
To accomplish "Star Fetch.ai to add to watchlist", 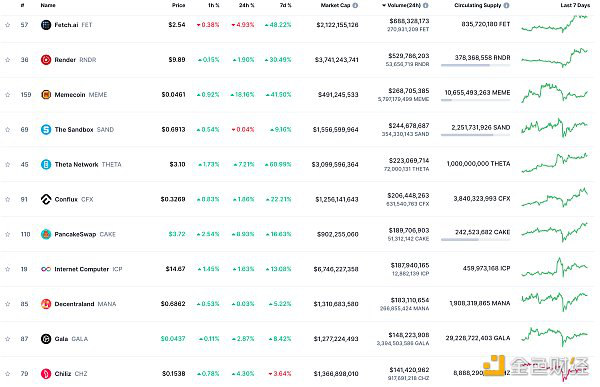I will tap(8, 25).
